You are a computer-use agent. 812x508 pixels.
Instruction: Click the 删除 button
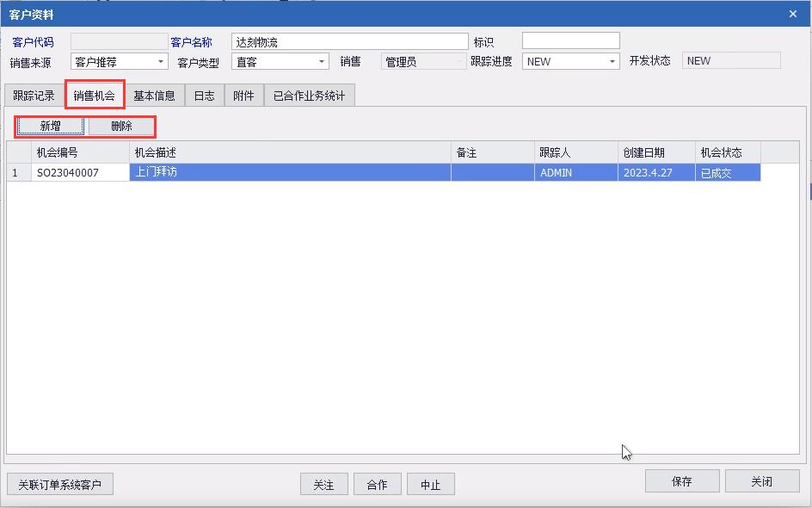[121, 126]
